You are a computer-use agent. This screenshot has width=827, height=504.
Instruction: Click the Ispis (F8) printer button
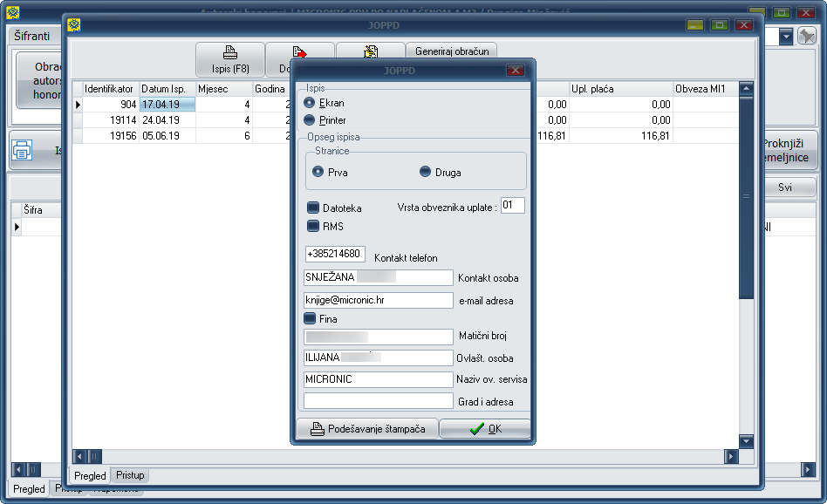point(229,58)
